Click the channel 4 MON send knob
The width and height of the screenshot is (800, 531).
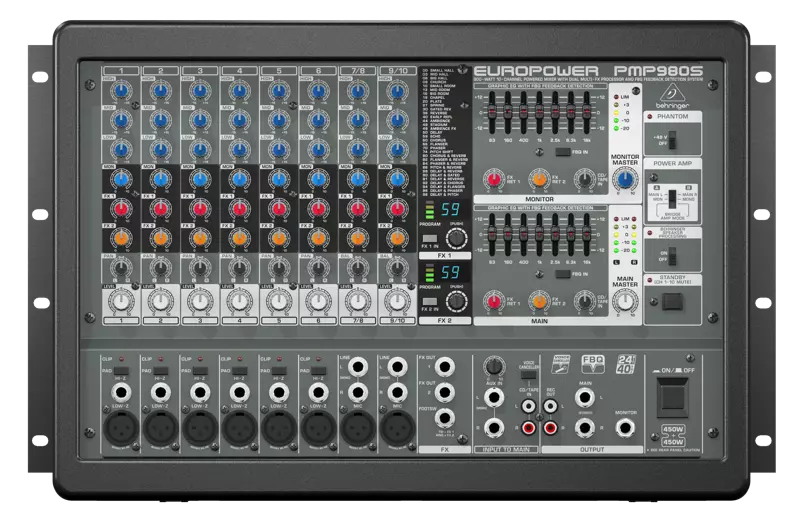click(x=239, y=179)
